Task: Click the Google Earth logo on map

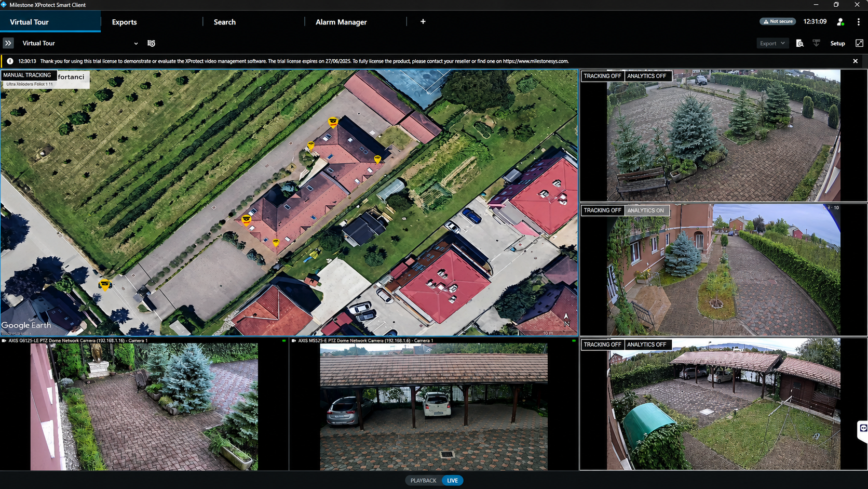Action: [26, 325]
